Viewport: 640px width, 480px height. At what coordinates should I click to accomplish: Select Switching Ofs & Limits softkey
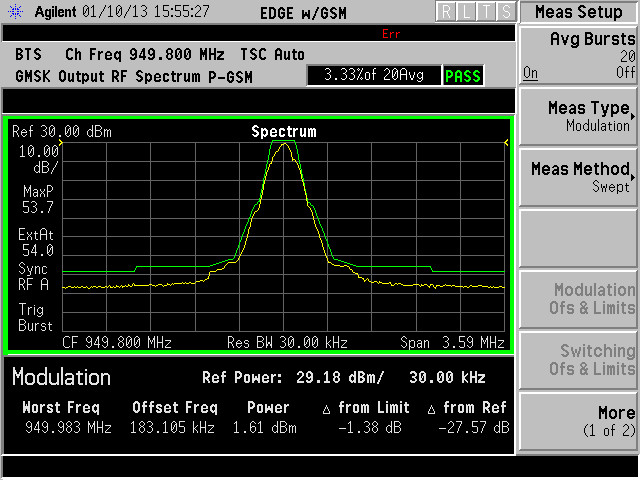pyautogui.click(x=578, y=360)
